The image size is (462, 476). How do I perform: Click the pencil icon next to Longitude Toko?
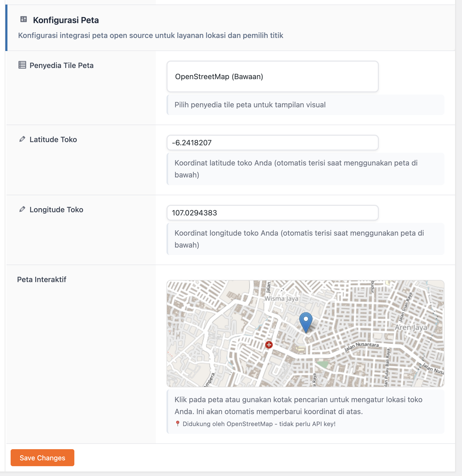point(22,209)
